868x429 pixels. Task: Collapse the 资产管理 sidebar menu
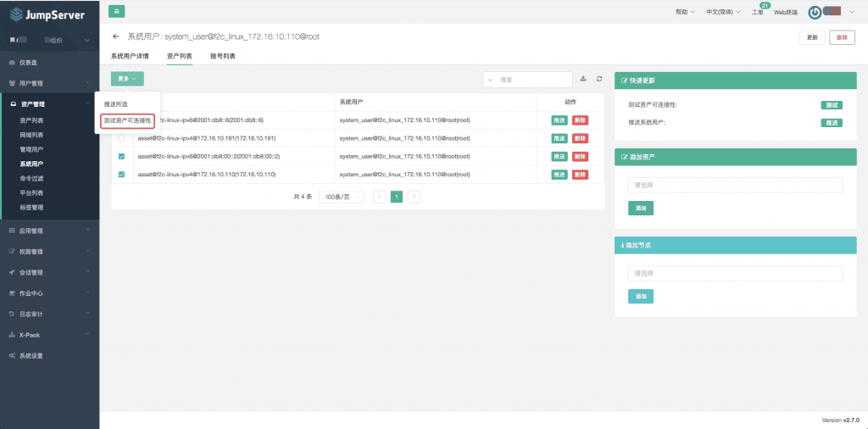[x=50, y=104]
